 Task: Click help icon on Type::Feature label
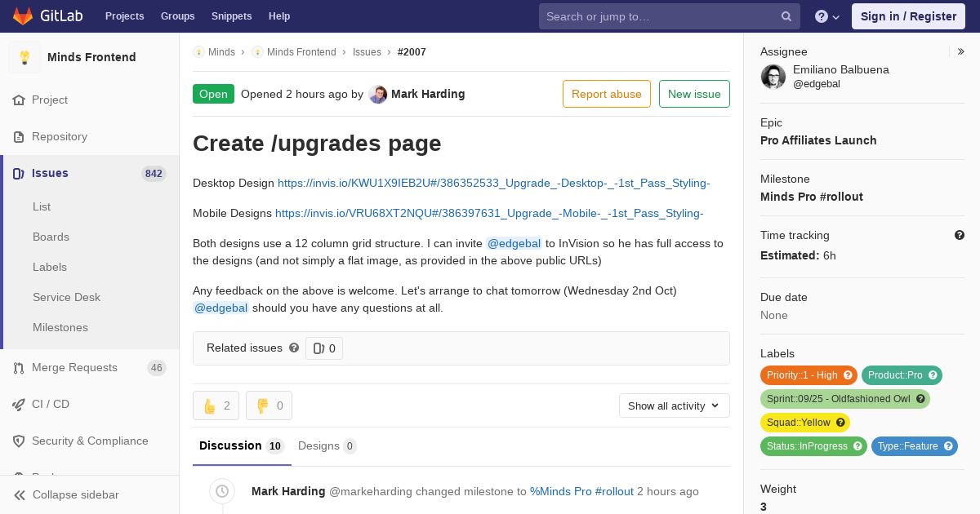(948, 446)
